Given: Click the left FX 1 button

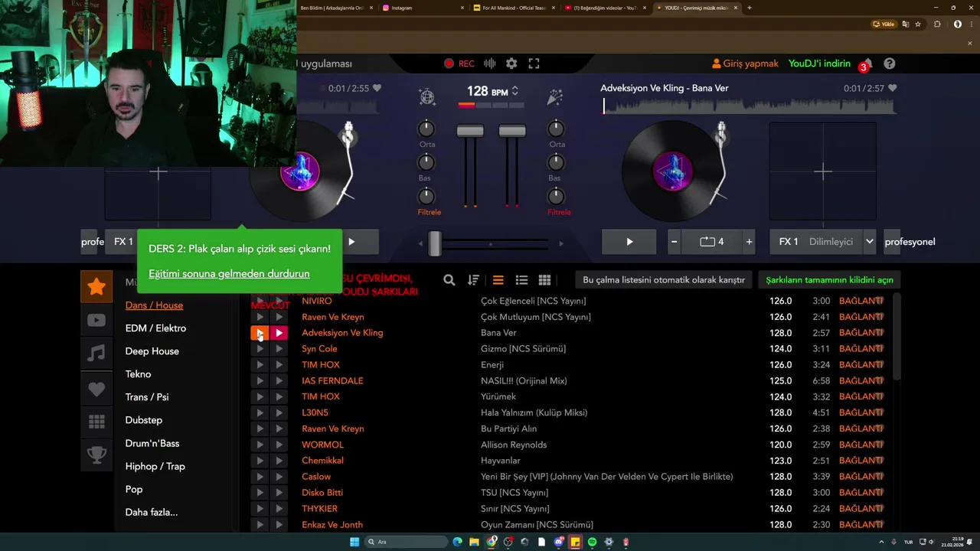Looking at the screenshot, I should pos(123,242).
